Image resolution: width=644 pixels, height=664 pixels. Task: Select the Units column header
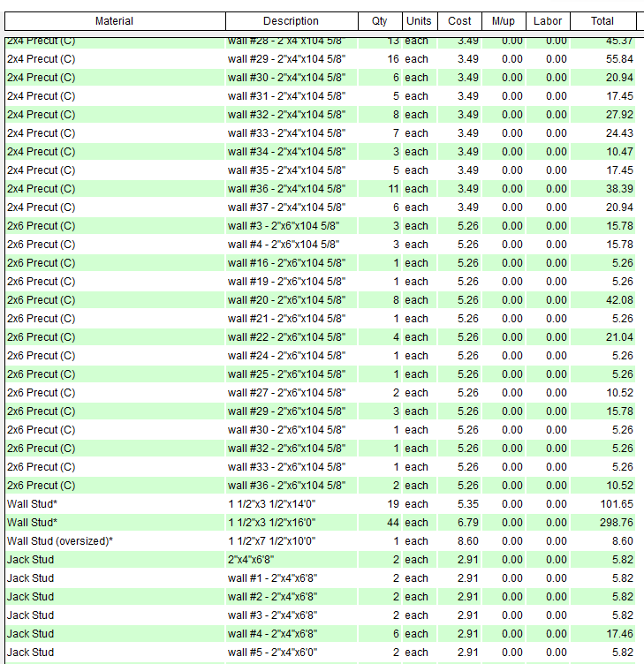pos(420,21)
